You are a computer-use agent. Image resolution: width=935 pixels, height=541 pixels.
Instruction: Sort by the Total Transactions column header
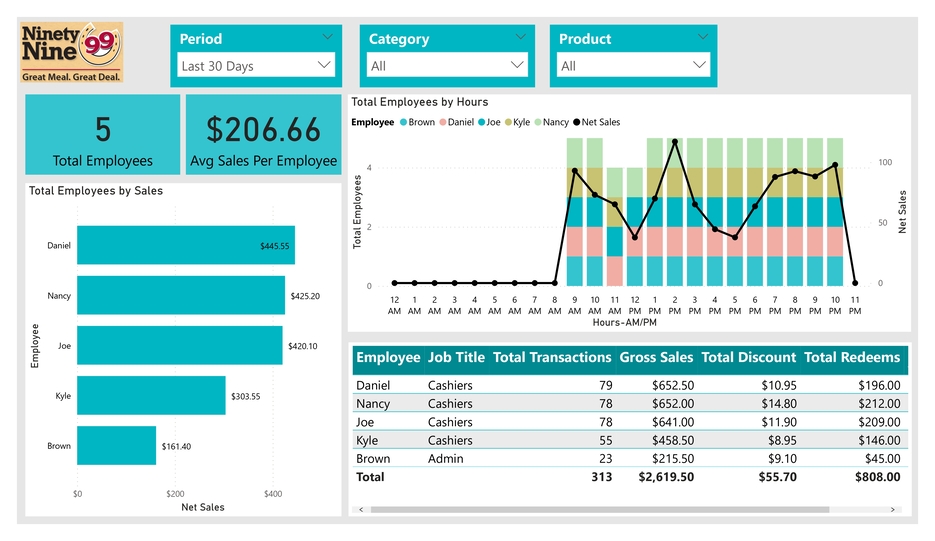tap(552, 358)
